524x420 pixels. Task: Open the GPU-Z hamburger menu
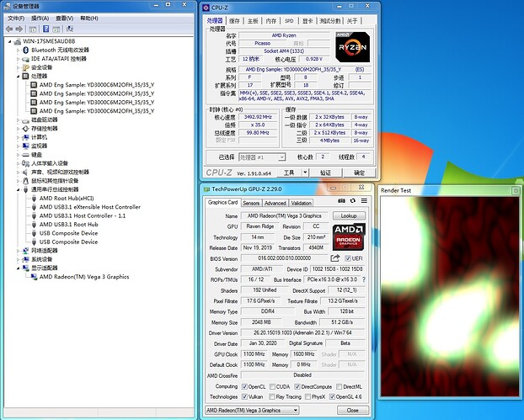364,200
